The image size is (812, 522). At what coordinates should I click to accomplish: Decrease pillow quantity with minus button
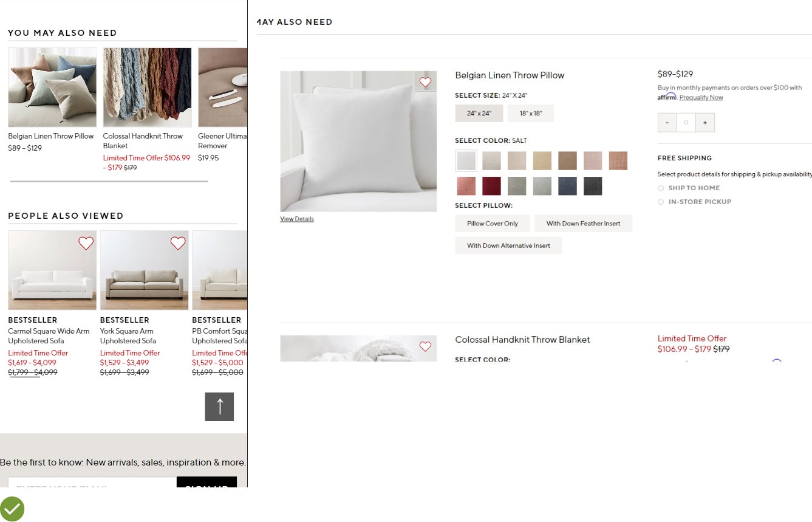[x=667, y=123]
